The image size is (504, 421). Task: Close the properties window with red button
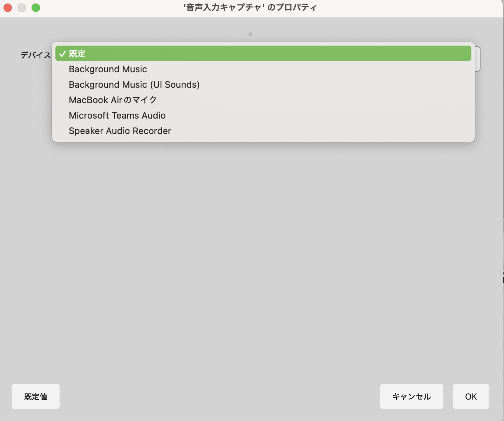click(8, 8)
